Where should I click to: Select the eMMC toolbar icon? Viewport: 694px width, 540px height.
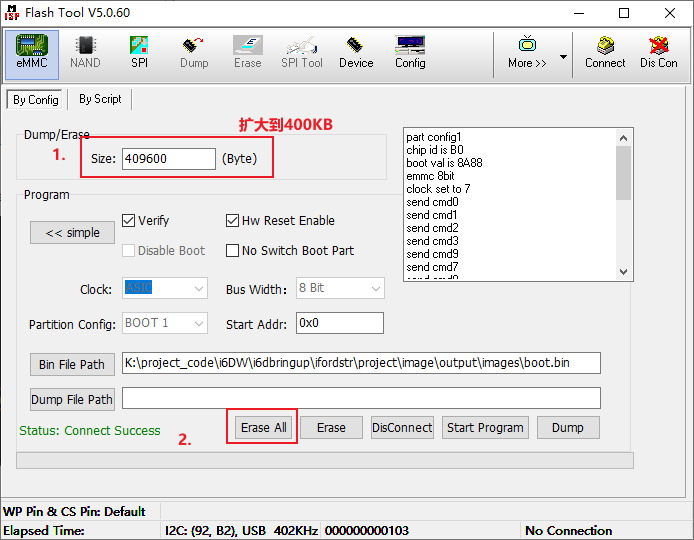click(x=32, y=54)
